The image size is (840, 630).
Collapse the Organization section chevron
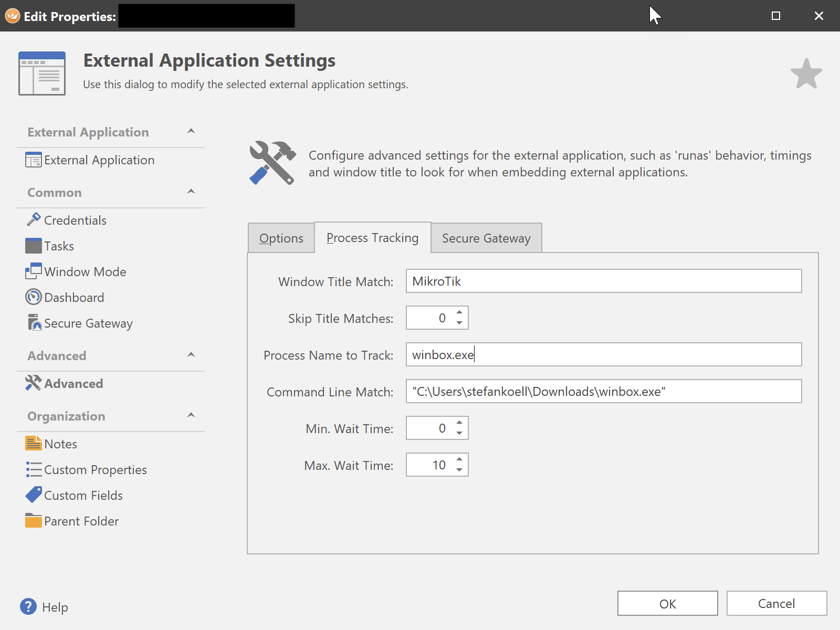point(191,415)
